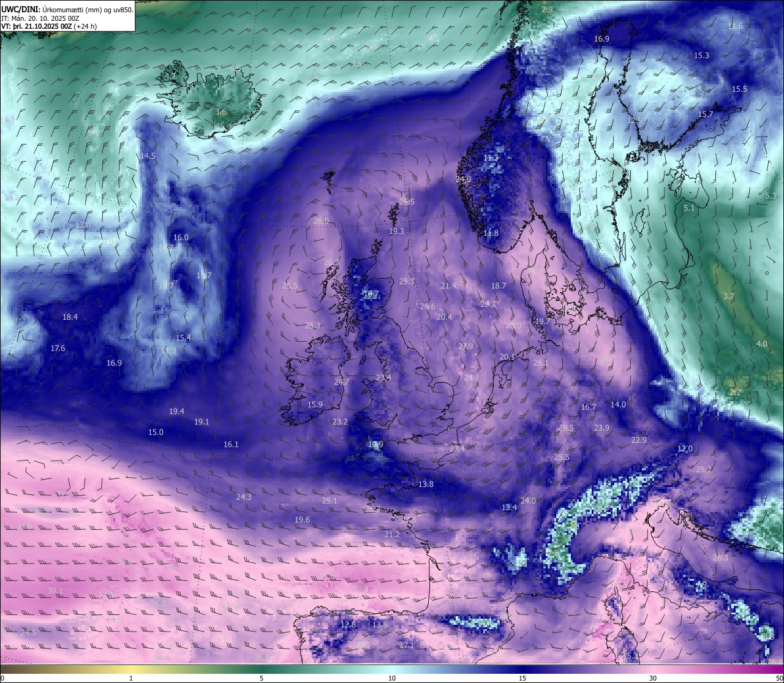Click the green part of the colour scale near 5
The width and height of the screenshot is (784, 683).
click(262, 669)
